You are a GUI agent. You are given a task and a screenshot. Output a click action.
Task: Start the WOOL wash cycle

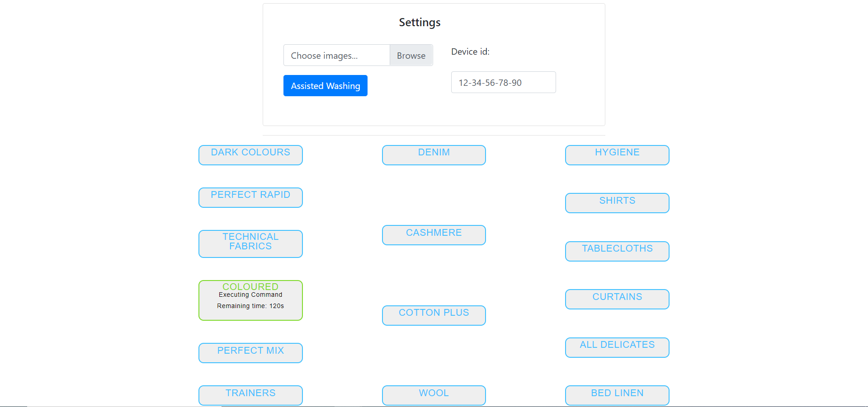(434, 395)
